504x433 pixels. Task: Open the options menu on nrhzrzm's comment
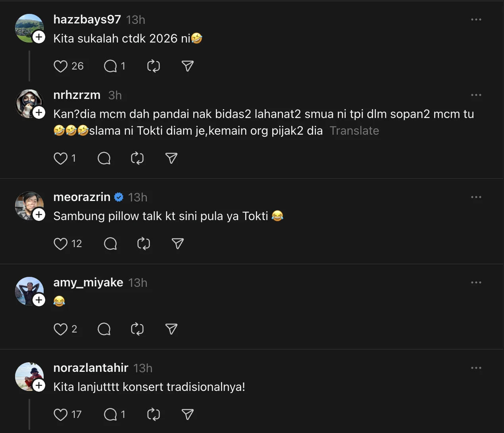click(x=476, y=95)
